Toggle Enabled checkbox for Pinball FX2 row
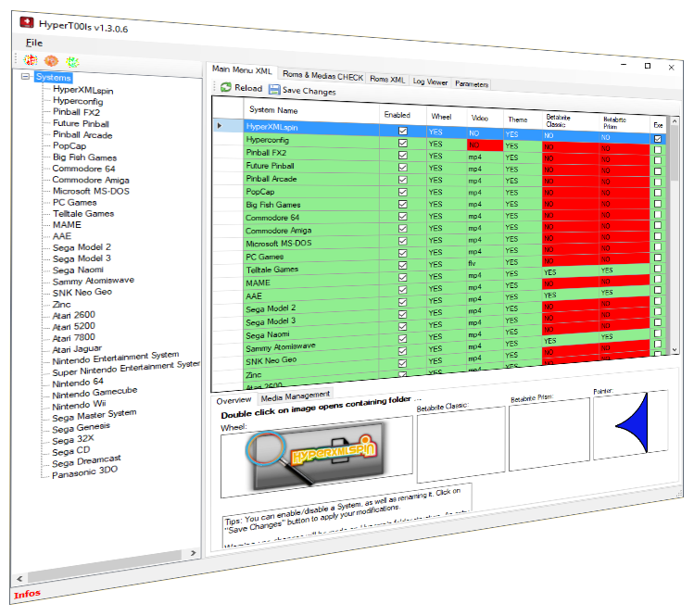Viewport: 694px width, 616px height. click(x=402, y=155)
